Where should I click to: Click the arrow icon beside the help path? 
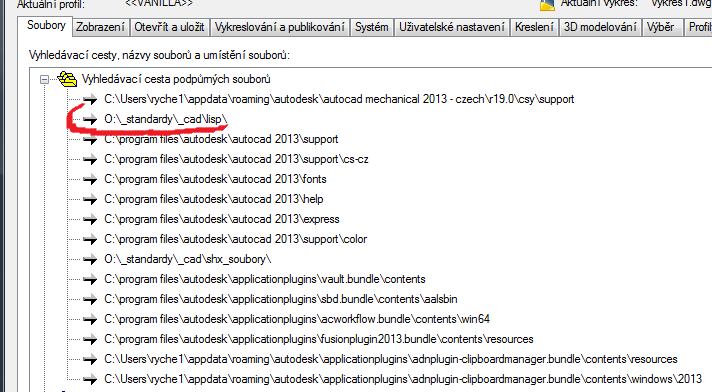tap(90, 199)
